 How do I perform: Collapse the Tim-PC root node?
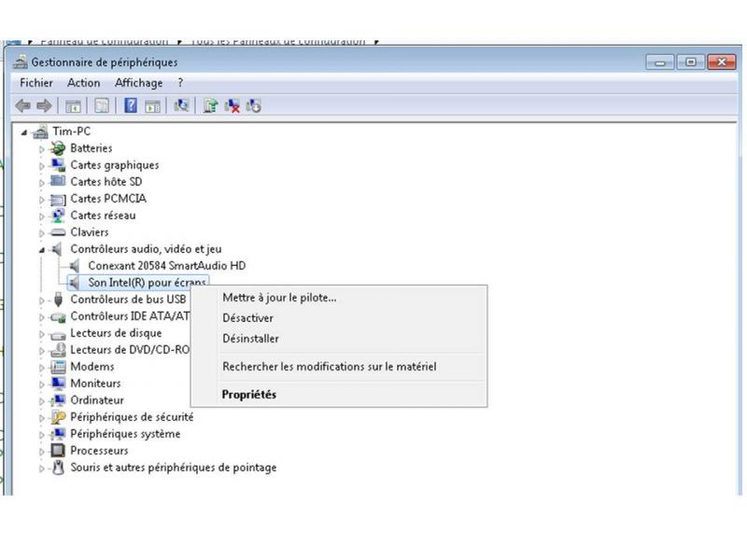(x=24, y=132)
